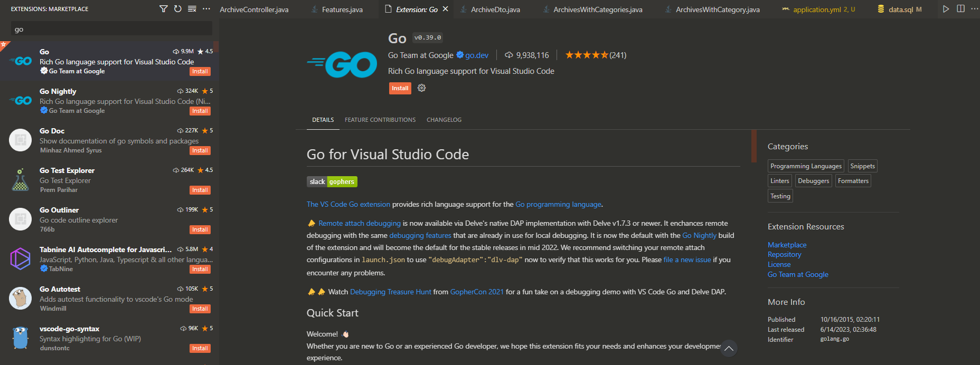The image size is (980, 365).
Task: Open vscode-go-syntax blue gopher icon
Action: point(20,338)
